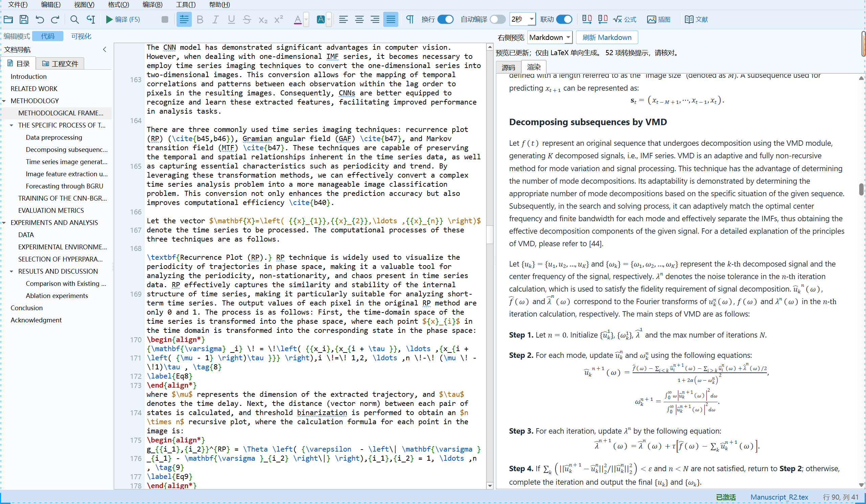This screenshot has width=866, height=504.
Task: Switch to the 工程文件 tab
Action: coord(60,64)
